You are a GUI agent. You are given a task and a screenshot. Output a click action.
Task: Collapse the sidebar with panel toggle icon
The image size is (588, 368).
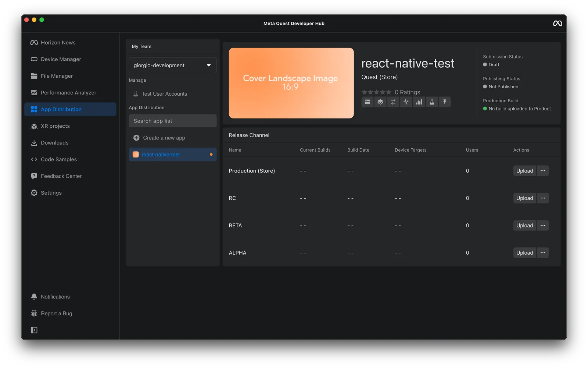[x=34, y=330]
